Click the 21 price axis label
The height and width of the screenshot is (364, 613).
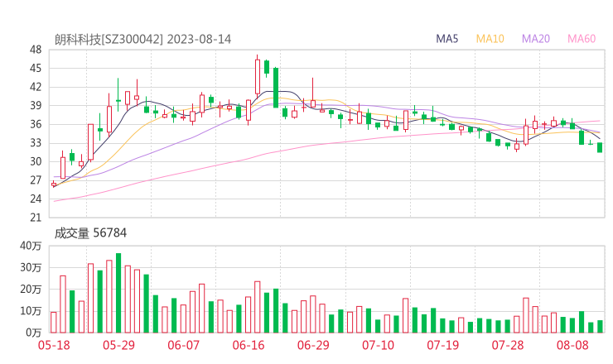(x=36, y=218)
